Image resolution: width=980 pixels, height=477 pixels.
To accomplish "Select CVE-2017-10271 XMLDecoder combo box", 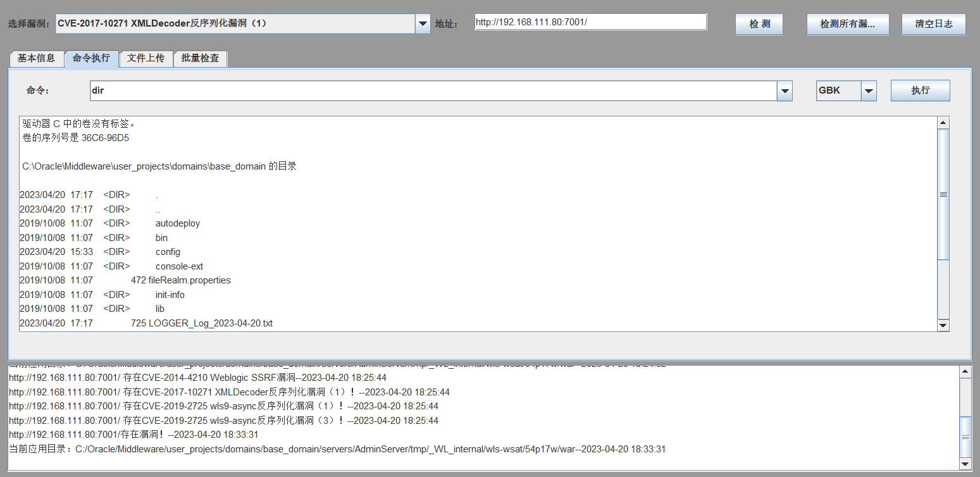I will (x=243, y=24).
